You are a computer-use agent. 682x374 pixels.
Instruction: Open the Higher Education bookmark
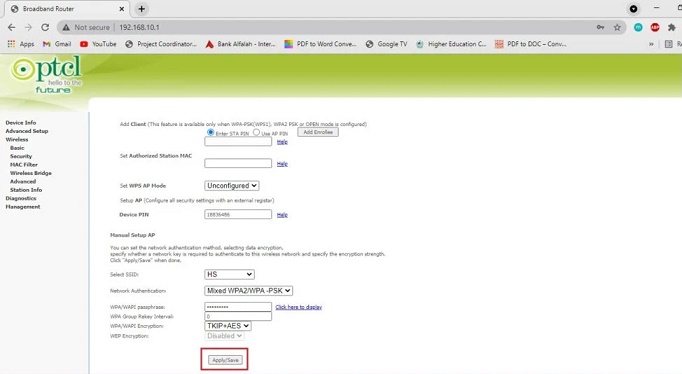pos(451,44)
